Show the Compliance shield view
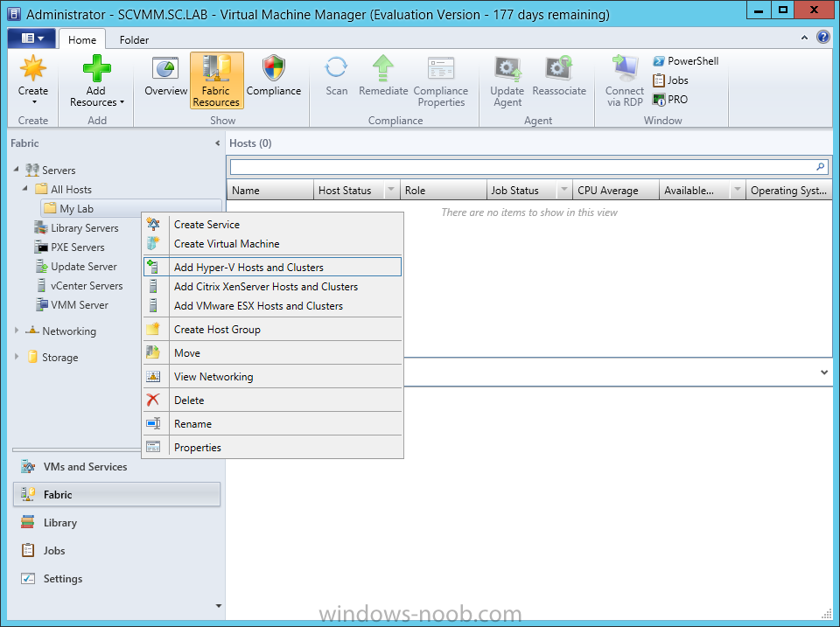840x627 pixels. tap(274, 68)
